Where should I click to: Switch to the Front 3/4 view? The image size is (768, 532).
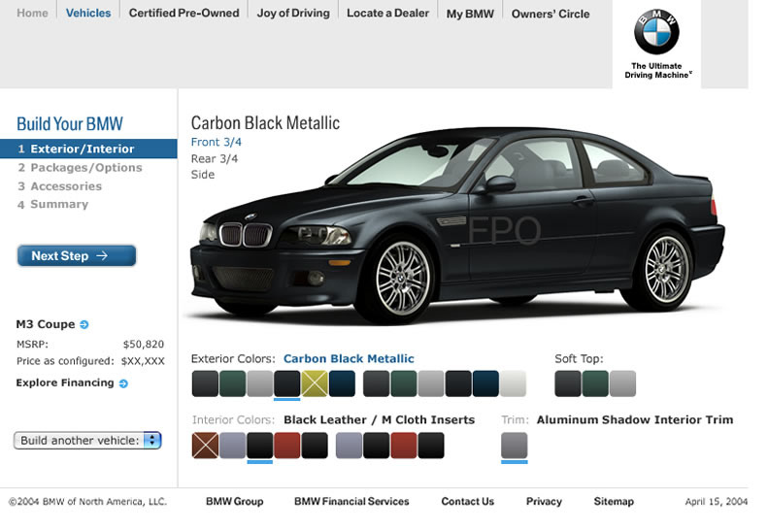pos(216,142)
